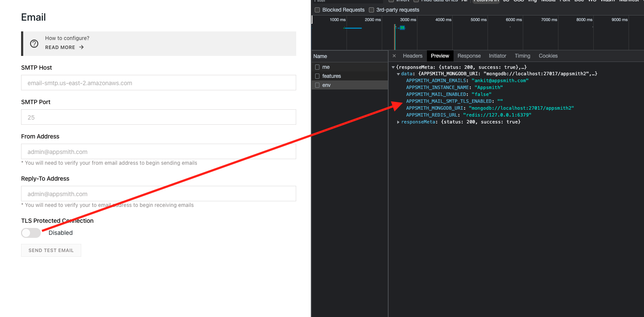Show only Img network requests
Screen dimensions: 644x317
pyautogui.click(x=532, y=1)
